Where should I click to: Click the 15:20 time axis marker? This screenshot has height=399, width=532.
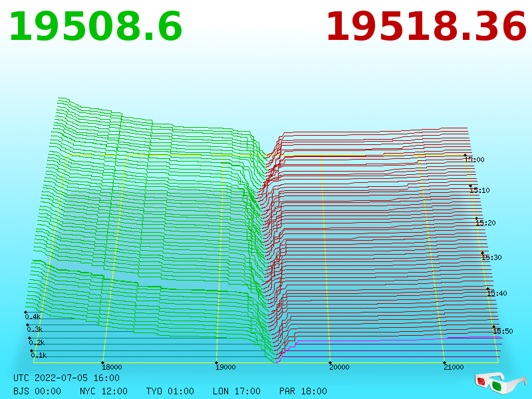(x=486, y=223)
